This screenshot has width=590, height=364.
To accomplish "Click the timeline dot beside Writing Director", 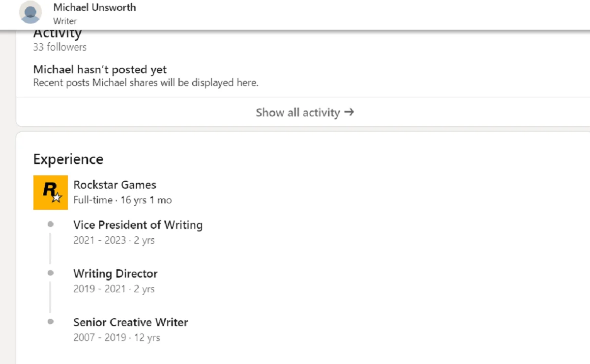I will (x=50, y=273).
